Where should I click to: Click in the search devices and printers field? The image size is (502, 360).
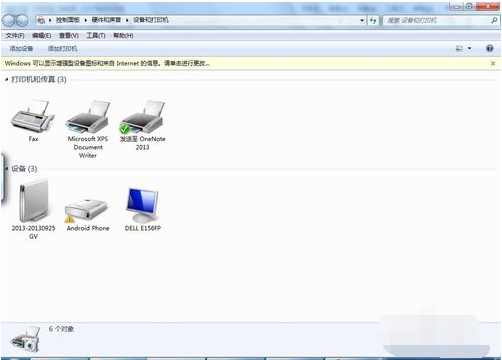coord(437,21)
